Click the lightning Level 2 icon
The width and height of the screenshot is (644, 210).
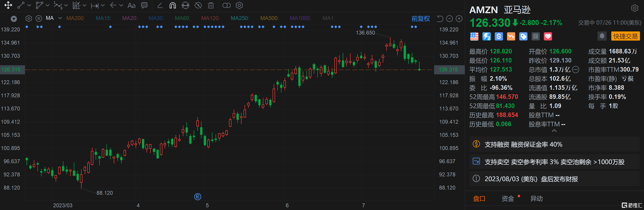pos(487,37)
